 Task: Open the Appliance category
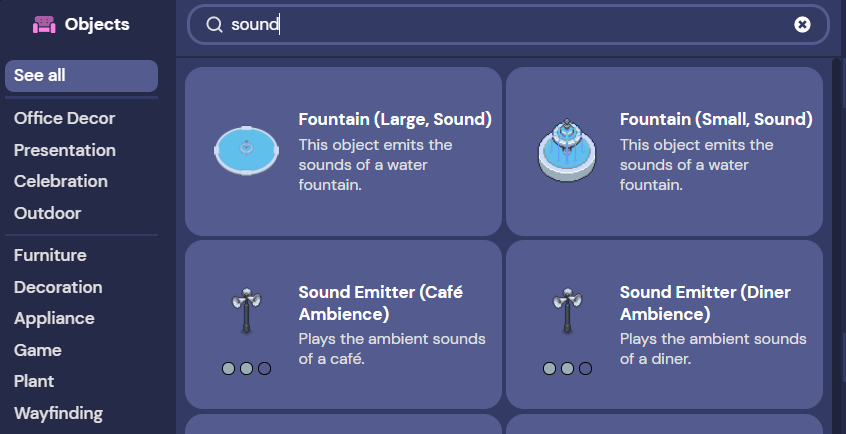point(54,318)
